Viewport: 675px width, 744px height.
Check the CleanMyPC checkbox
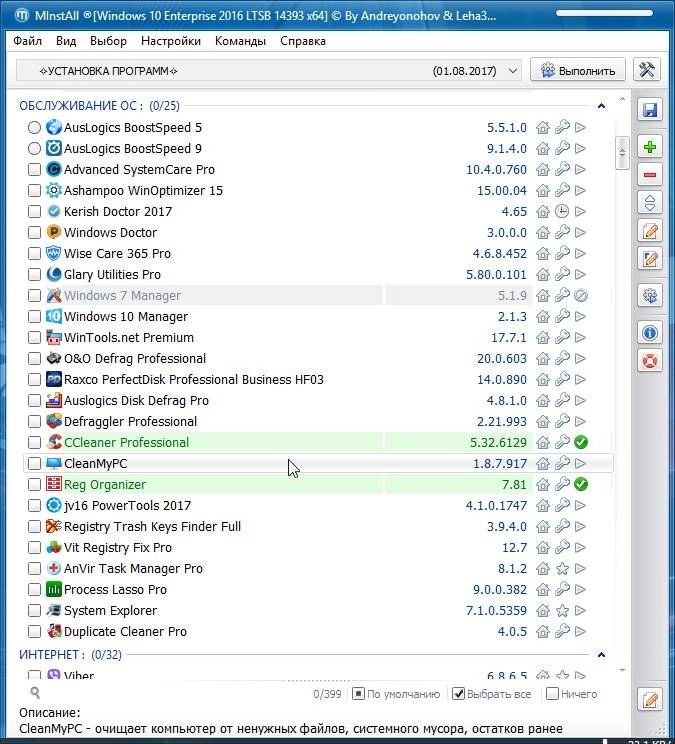[34, 464]
